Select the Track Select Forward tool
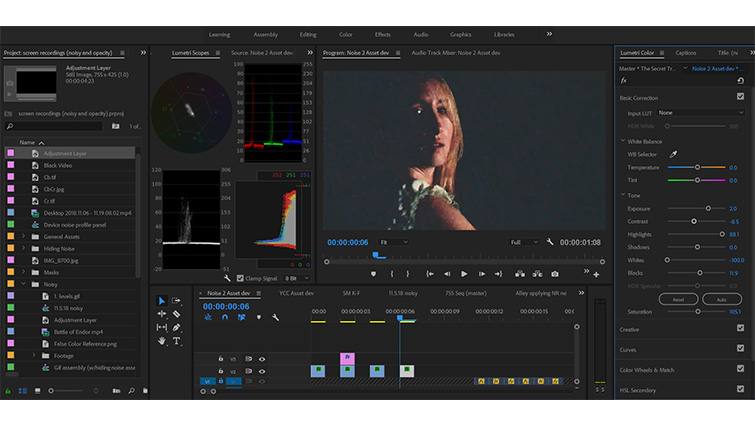The height and width of the screenshot is (425, 755). coord(176,301)
